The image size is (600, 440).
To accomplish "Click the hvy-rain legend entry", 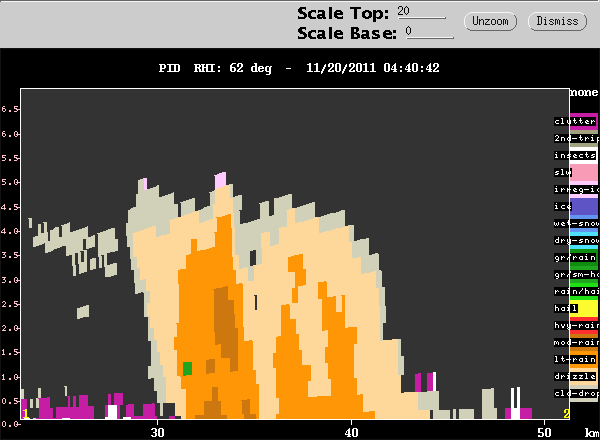I will coord(576,325).
